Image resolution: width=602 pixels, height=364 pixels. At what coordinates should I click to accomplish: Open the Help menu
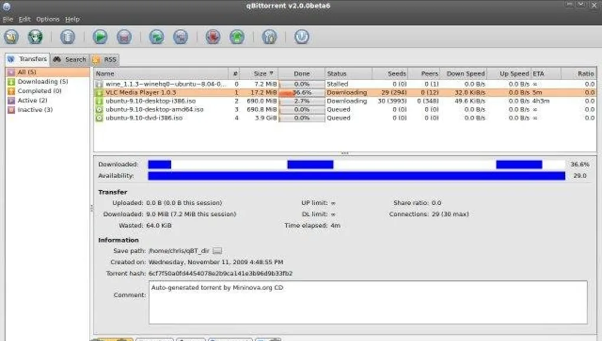tap(72, 19)
